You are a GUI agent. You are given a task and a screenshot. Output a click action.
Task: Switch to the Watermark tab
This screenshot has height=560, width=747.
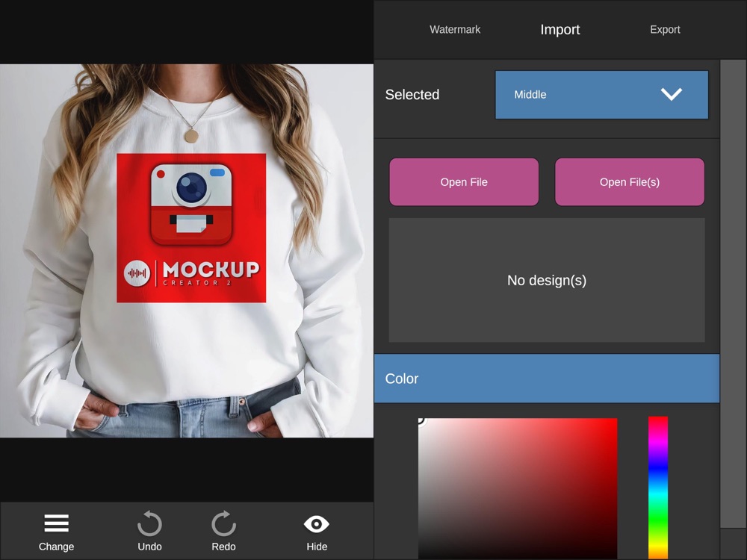click(x=455, y=30)
